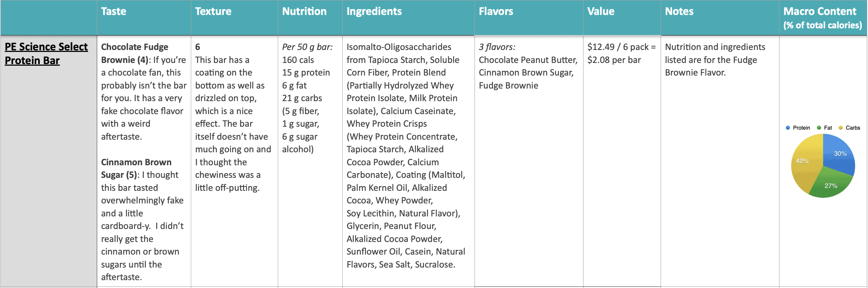This screenshot has height=288, width=868.
Task: Click the green Fat legend dot
Action: point(819,128)
